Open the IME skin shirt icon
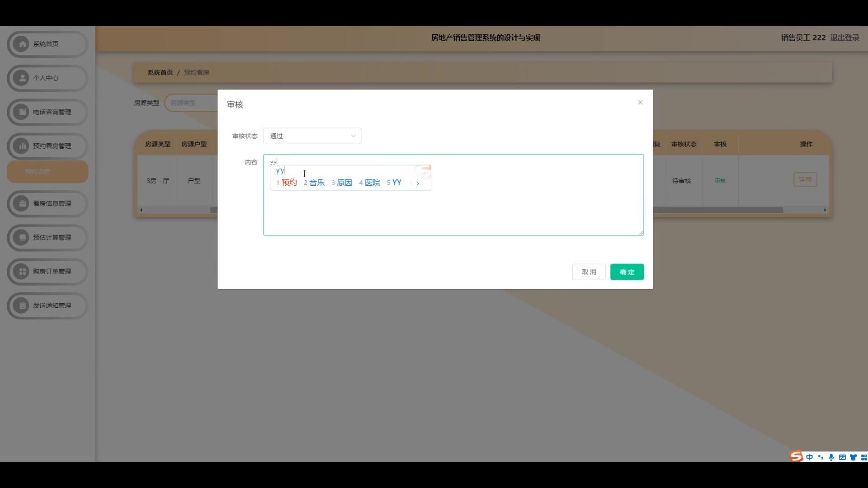Viewport: 868px width, 488px height. coord(853,457)
